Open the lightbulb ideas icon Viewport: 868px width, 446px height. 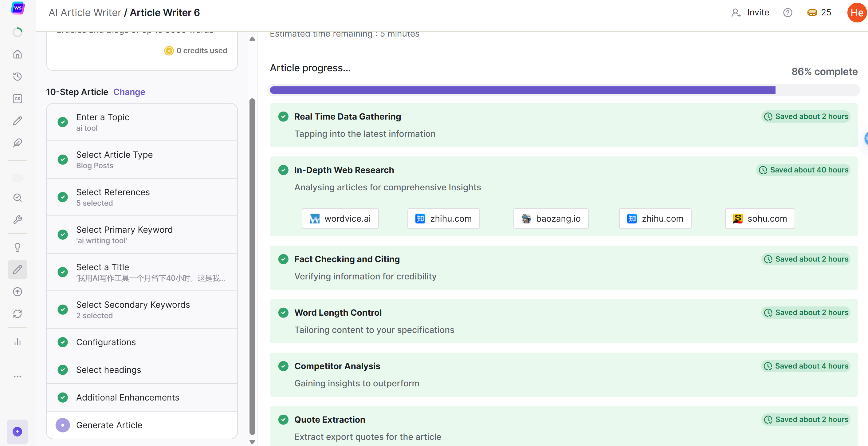18,247
